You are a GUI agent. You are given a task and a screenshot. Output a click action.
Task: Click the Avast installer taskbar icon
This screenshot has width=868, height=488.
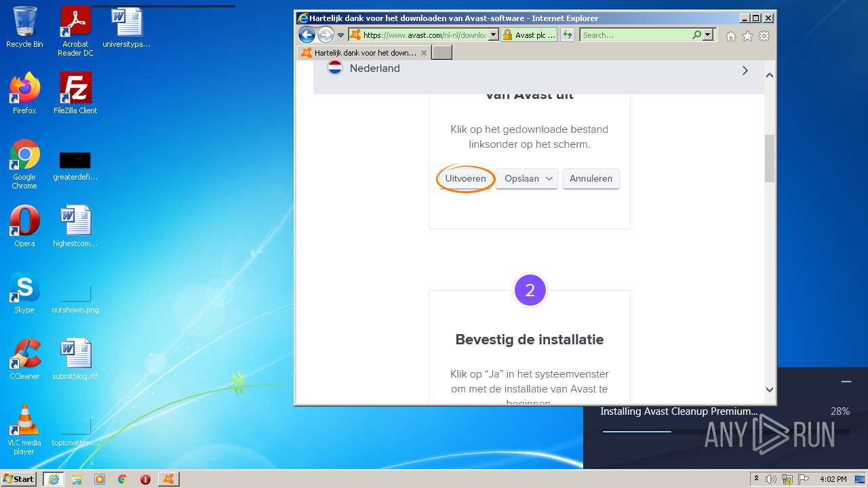[x=169, y=479]
